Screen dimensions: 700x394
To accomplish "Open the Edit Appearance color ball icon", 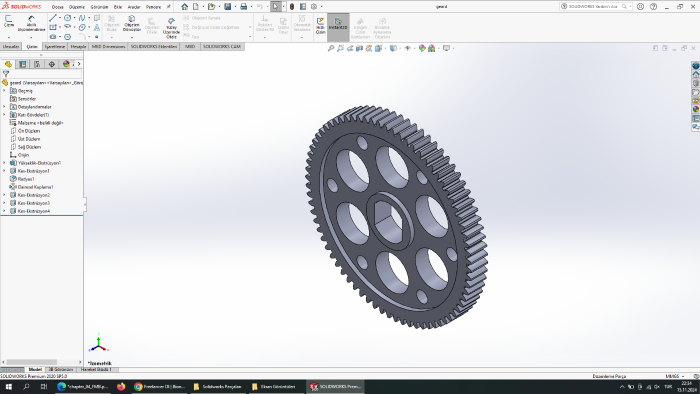I will 422,48.
